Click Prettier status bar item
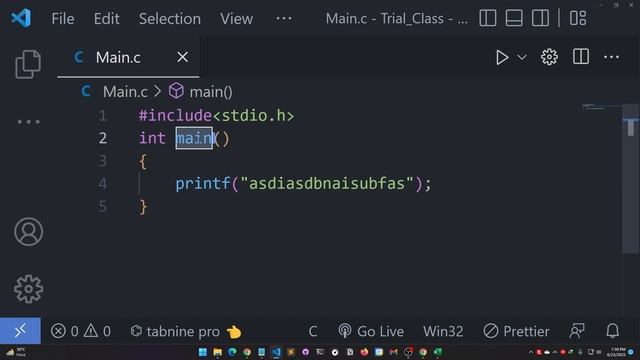 click(x=516, y=331)
